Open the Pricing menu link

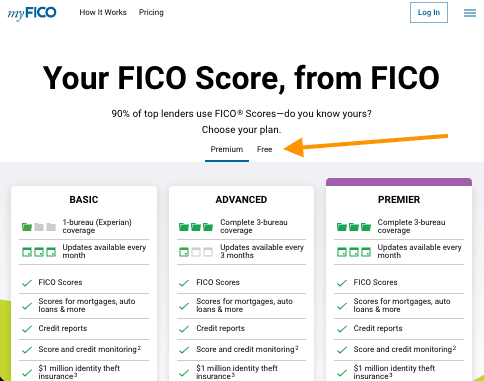pyautogui.click(x=151, y=12)
